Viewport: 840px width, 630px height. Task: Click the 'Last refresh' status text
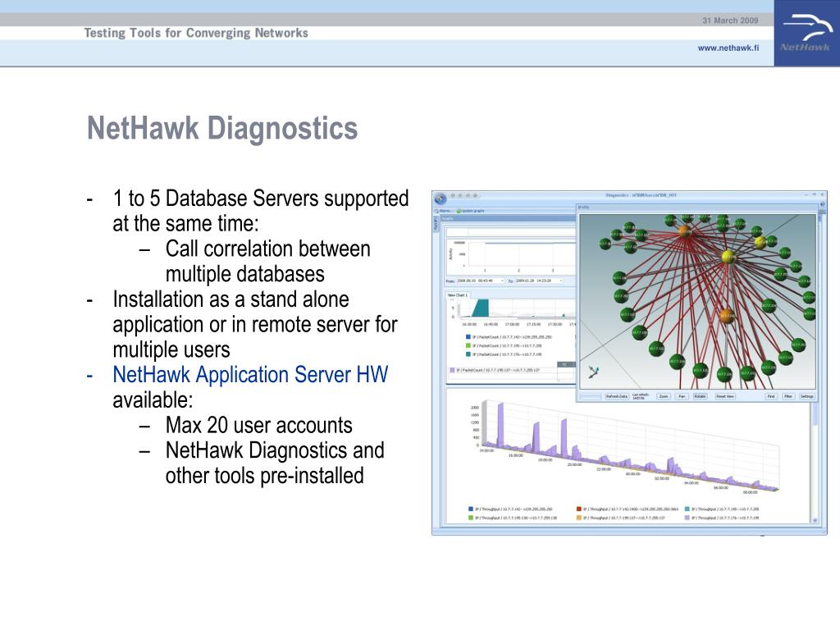click(640, 396)
